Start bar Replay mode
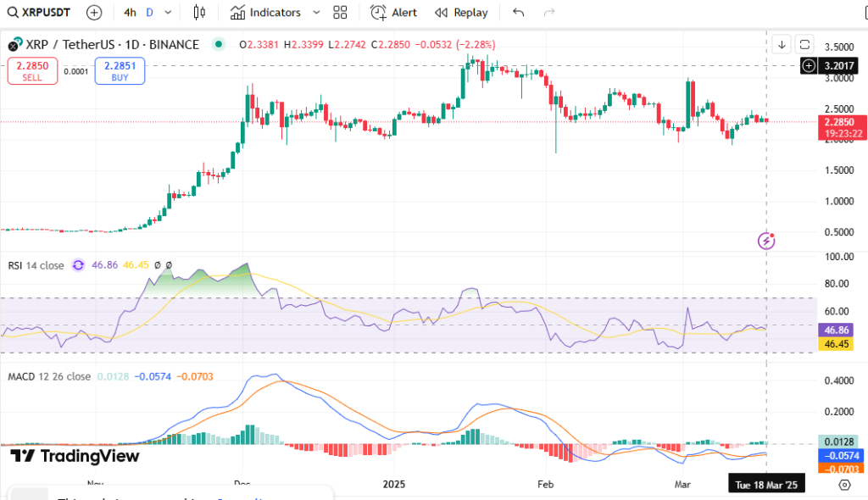The width and height of the screenshot is (868, 500). tap(461, 12)
